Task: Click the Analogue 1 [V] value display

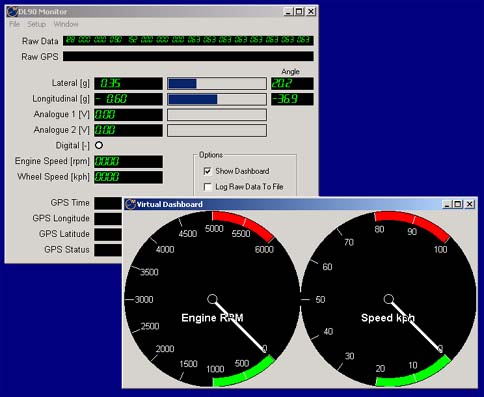Action: coord(128,115)
